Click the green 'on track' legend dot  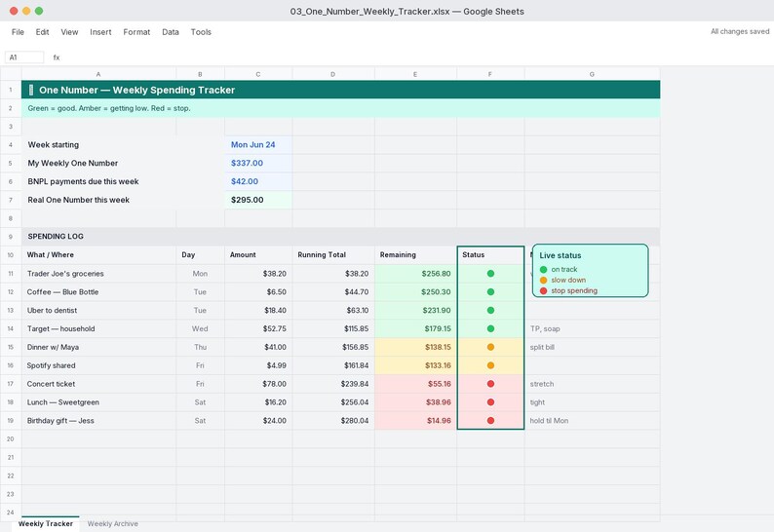click(544, 270)
